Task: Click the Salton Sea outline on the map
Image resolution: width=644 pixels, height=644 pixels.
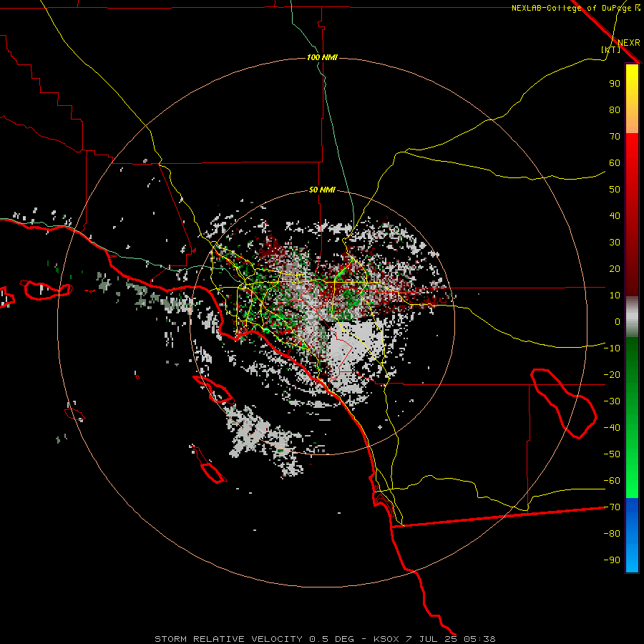Action: (x=564, y=404)
